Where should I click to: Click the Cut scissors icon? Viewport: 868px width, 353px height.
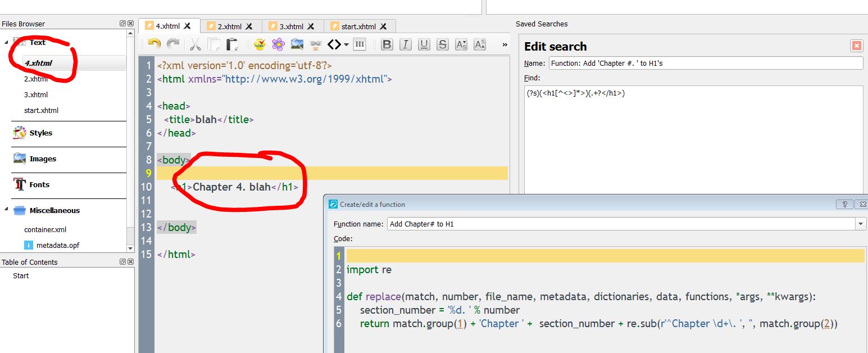pyautogui.click(x=195, y=44)
